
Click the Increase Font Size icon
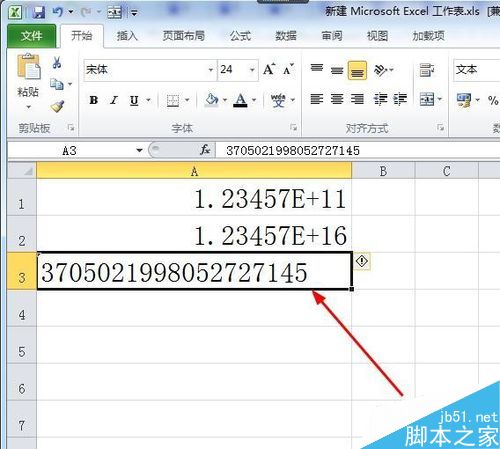click(269, 69)
